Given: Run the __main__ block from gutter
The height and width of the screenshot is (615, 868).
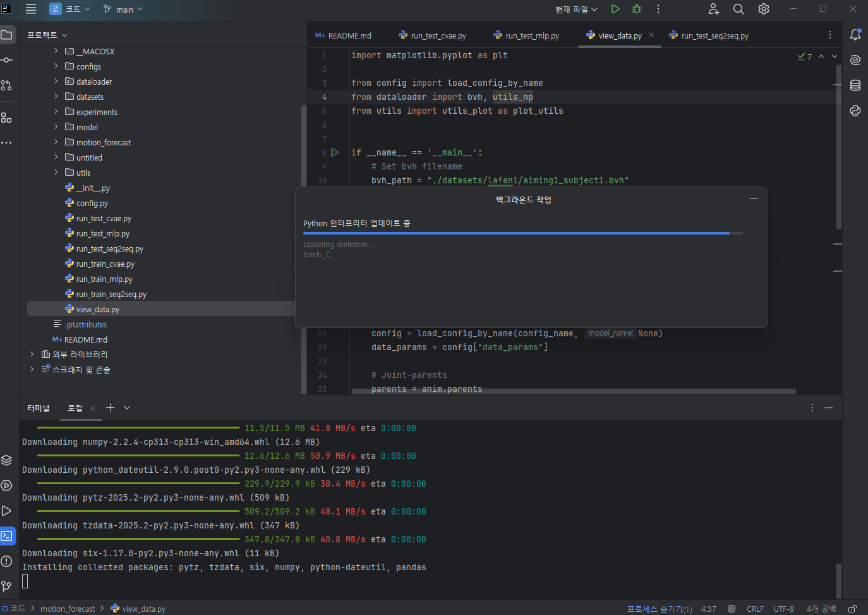Looking at the screenshot, I should 335,152.
